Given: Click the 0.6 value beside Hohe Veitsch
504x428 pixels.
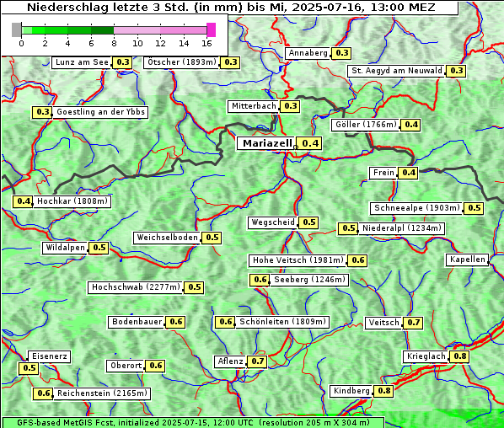Looking at the screenshot, I should [x=357, y=260].
